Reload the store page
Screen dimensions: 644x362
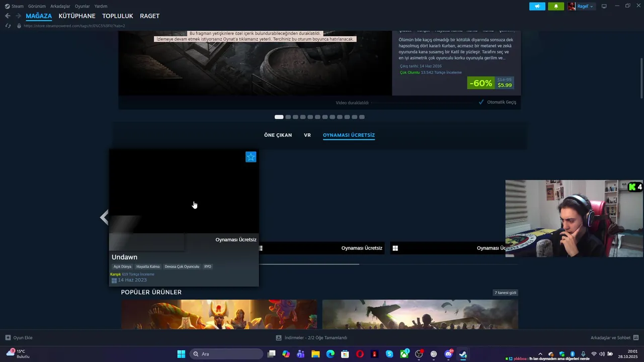(x=8, y=26)
